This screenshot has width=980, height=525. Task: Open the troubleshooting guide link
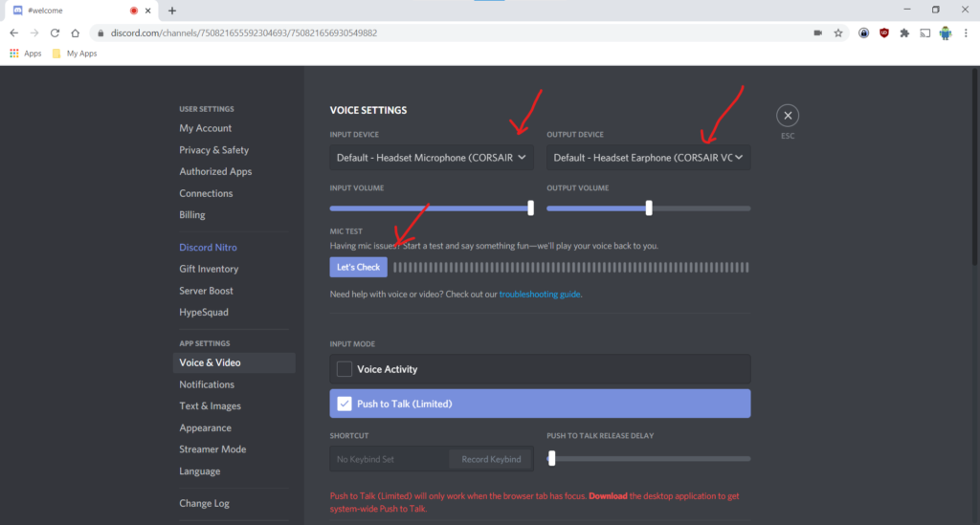pyautogui.click(x=540, y=294)
